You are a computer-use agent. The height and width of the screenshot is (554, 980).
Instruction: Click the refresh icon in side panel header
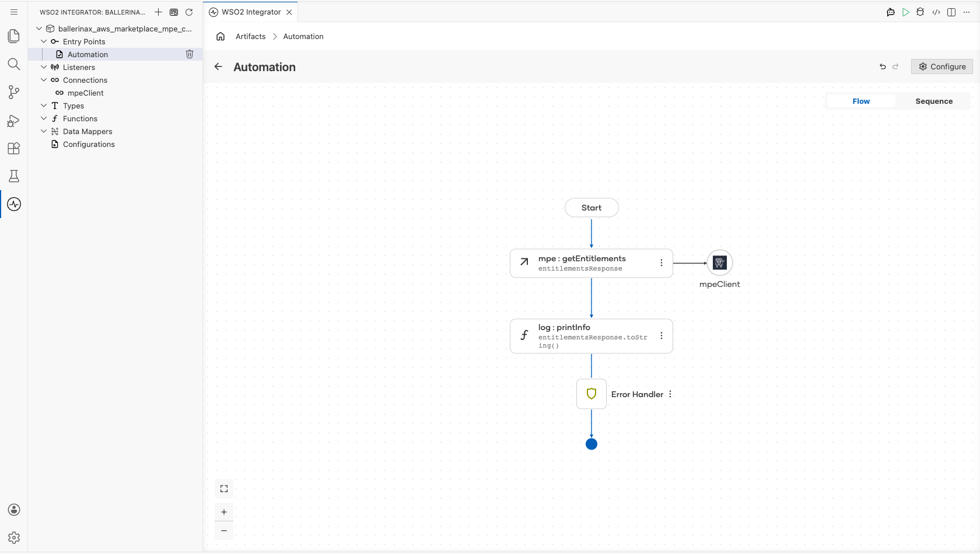click(189, 12)
